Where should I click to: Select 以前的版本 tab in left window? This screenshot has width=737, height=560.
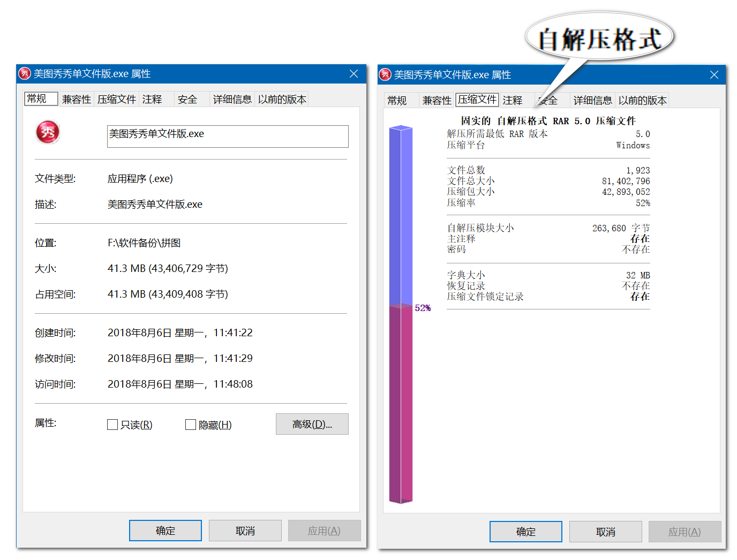(x=282, y=99)
